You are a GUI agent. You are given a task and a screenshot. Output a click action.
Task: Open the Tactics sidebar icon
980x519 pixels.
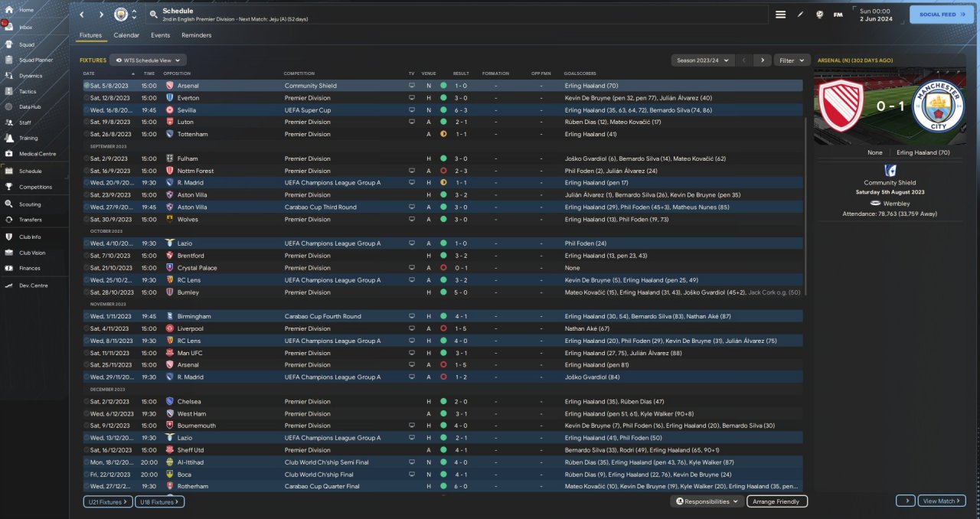[x=8, y=91]
